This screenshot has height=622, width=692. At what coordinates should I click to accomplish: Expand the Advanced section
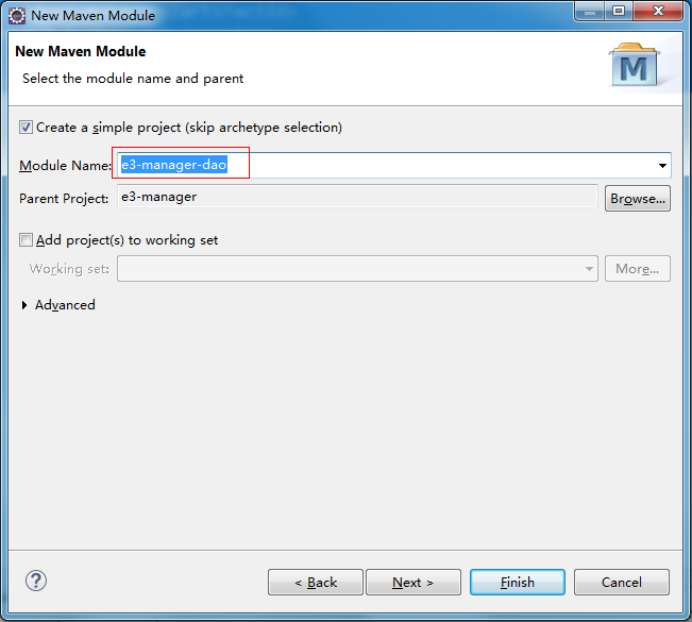pyautogui.click(x=25, y=305)
